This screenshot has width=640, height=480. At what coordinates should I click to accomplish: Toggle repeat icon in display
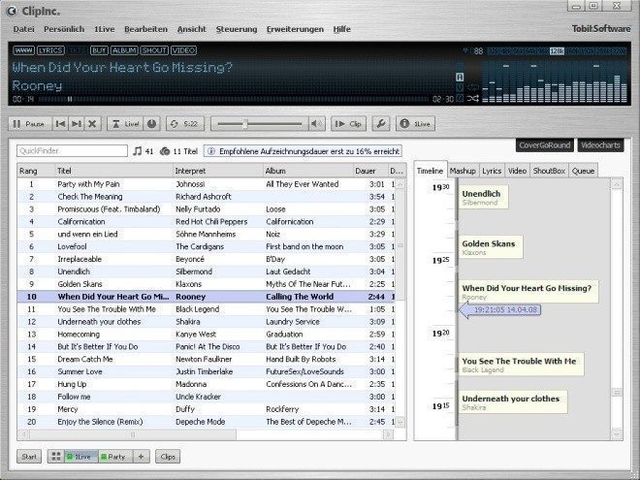click(x=473, y=87)
